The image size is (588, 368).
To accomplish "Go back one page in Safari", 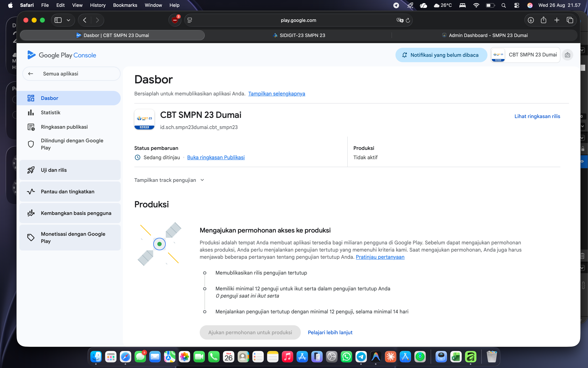I will coord(85,20).
